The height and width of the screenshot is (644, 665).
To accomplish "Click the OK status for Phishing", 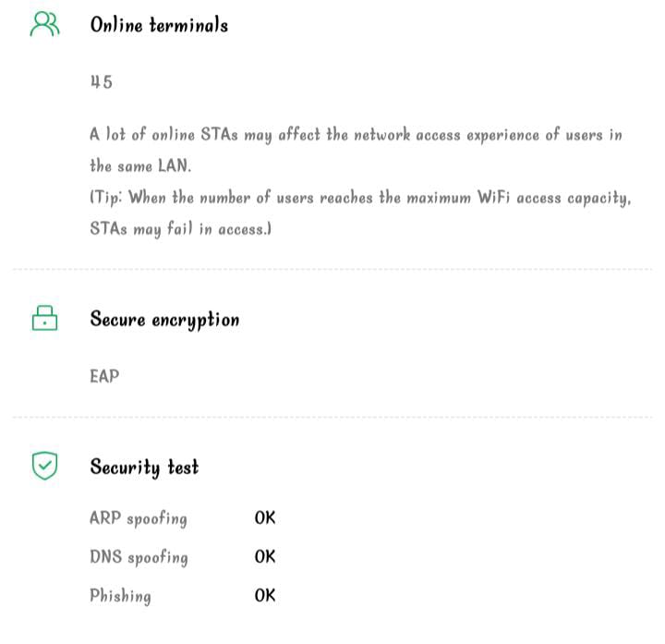I will [265, 595].
